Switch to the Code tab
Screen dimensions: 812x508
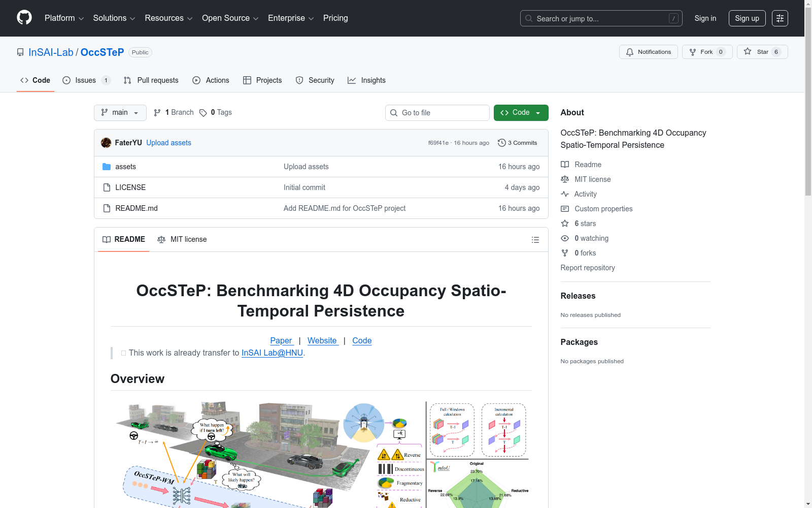pos(36,80)
